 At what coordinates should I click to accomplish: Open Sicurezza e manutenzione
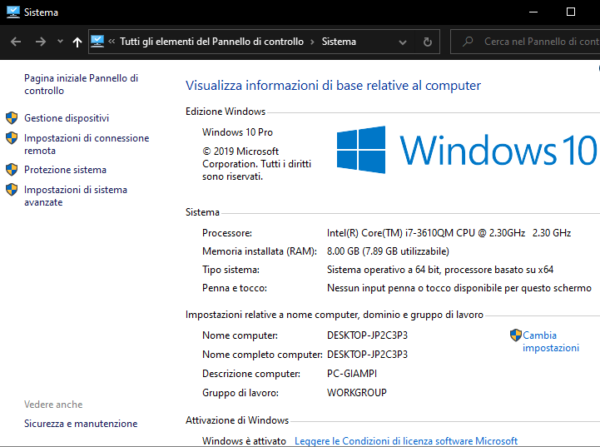pyautogui.click(x=81, y=424)
